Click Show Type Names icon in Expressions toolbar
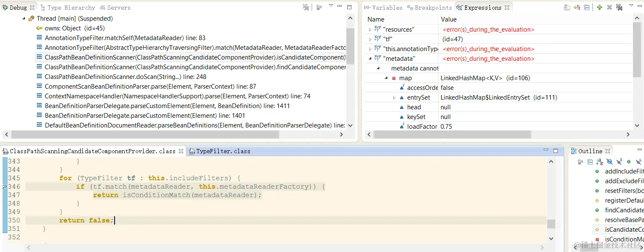644x252 pixels. click(567, 7)
